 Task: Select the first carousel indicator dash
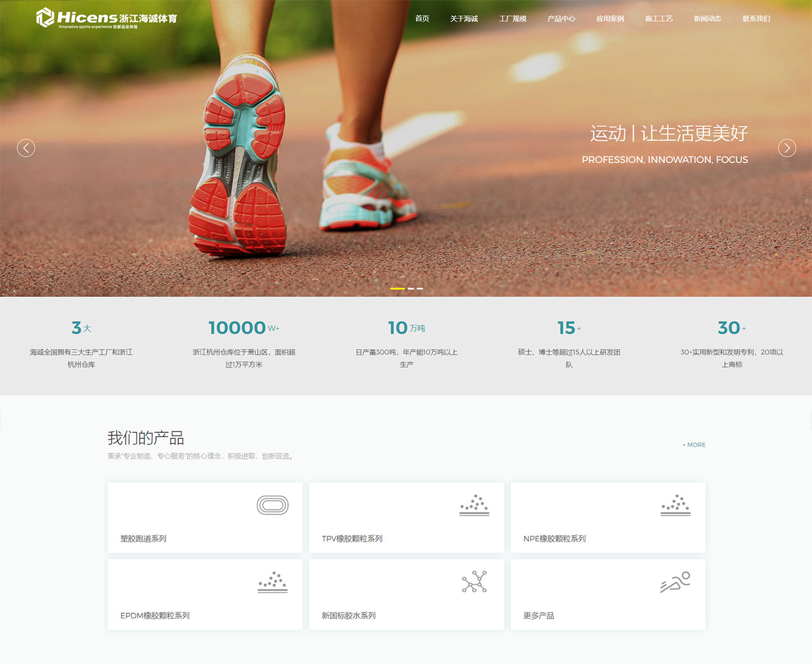(x=397, y=288)
